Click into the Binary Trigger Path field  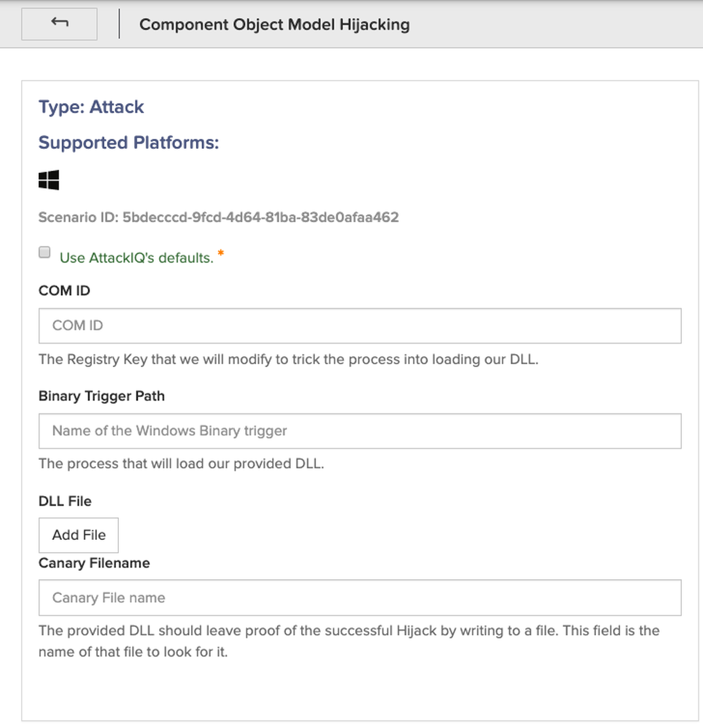click(x=359, y=431)
